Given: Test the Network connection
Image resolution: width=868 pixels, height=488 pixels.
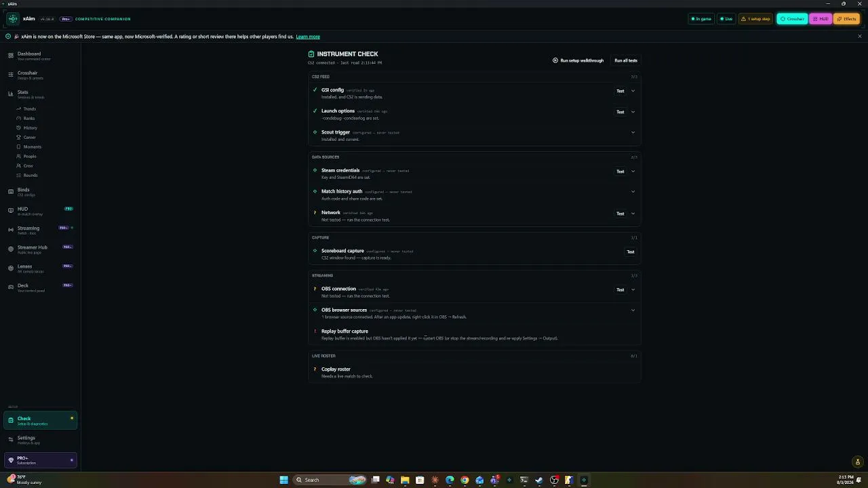Looking at the screenshot, I should click(620, 213).
